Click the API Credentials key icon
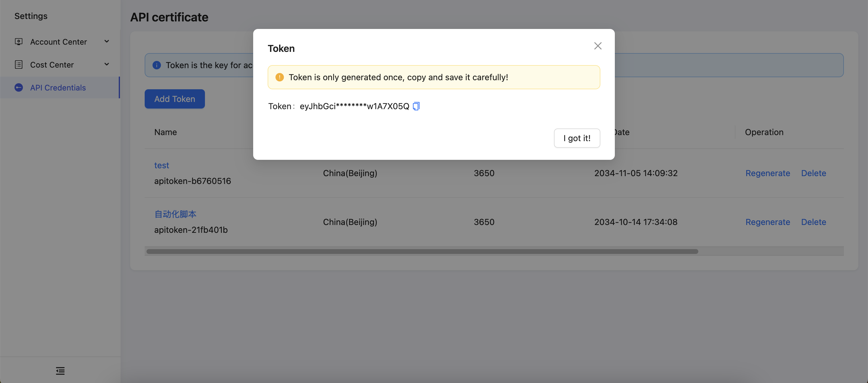868x383 pixels. tap(18, 87)
